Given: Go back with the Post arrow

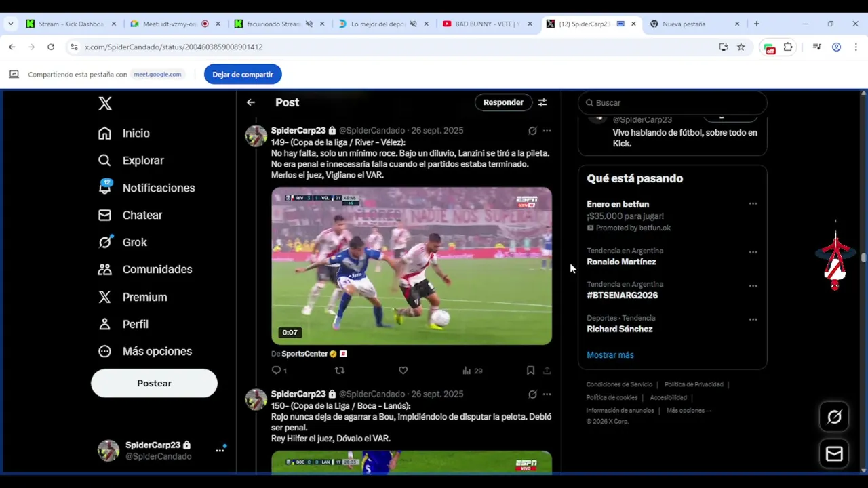Looking at the screenshot, I should [x=251, y=102].
